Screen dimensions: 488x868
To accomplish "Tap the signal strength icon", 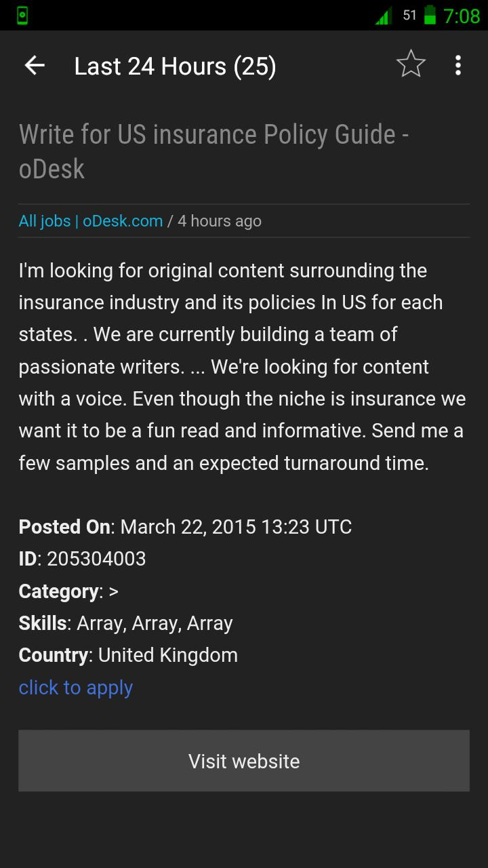I will point(383,16).
